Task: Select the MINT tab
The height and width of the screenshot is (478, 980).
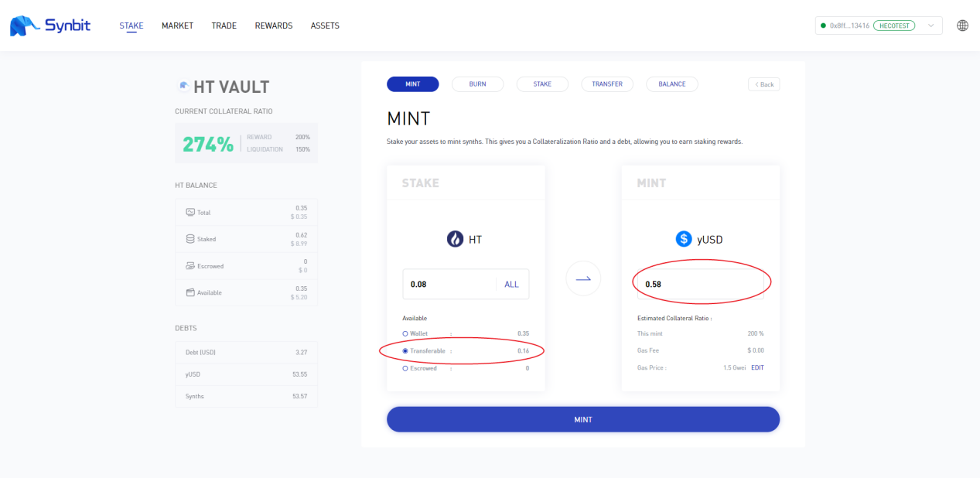Action: click(x=413, y=84)
